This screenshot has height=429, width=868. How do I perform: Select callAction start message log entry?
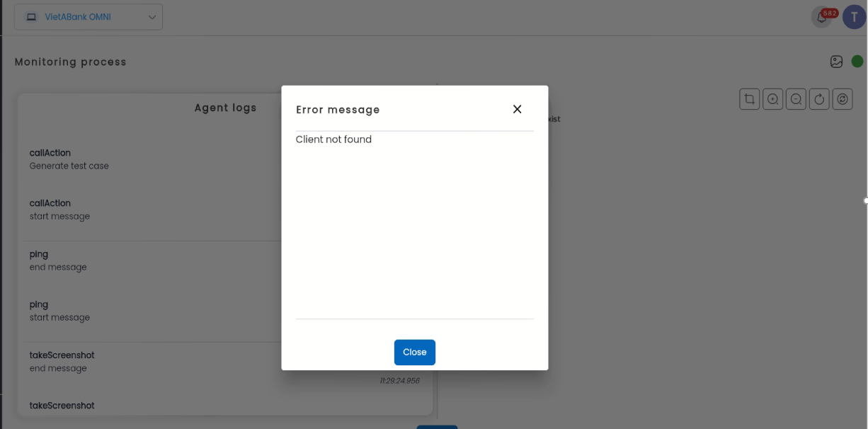(60, 210)
